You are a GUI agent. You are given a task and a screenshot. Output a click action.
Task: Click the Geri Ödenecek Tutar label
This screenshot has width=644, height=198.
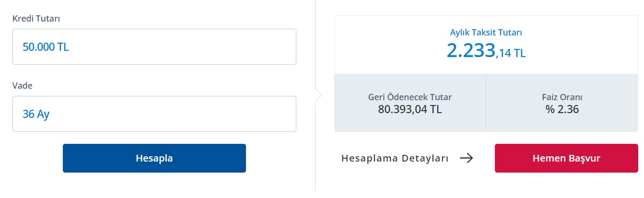(410, 97)
